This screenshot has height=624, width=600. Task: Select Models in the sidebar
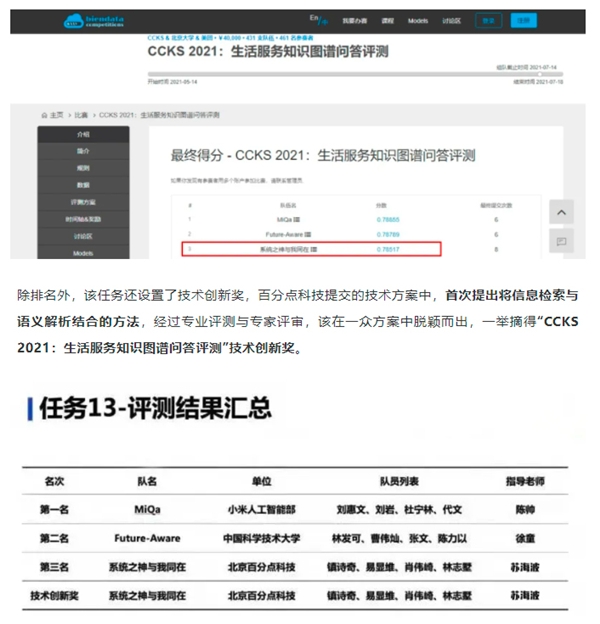83,253
